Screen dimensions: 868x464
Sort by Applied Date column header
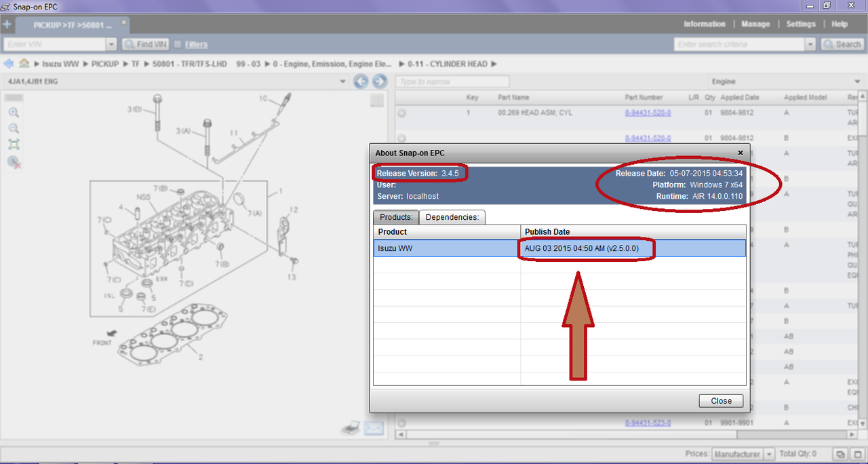pos(741,98)
